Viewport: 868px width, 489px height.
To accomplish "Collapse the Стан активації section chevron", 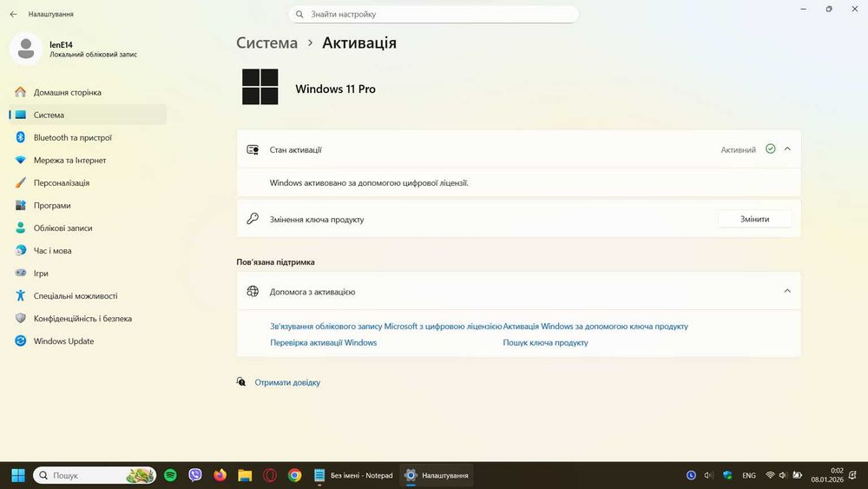I will coord(787,149).
